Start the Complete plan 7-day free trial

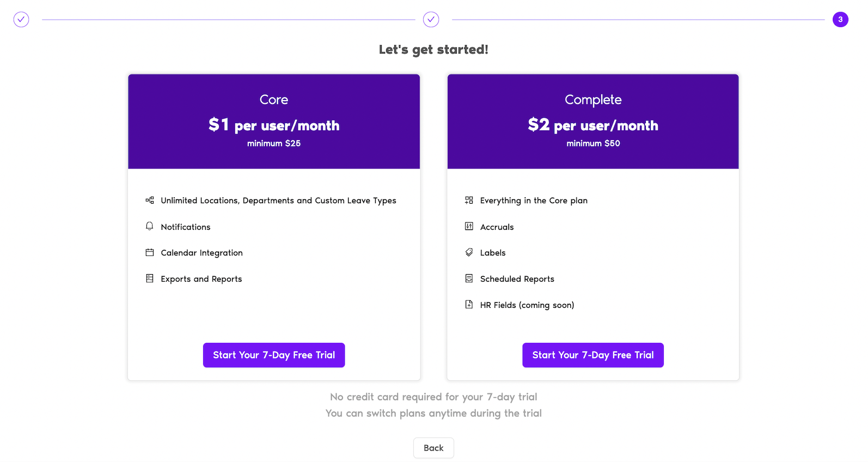pos(593,355)
